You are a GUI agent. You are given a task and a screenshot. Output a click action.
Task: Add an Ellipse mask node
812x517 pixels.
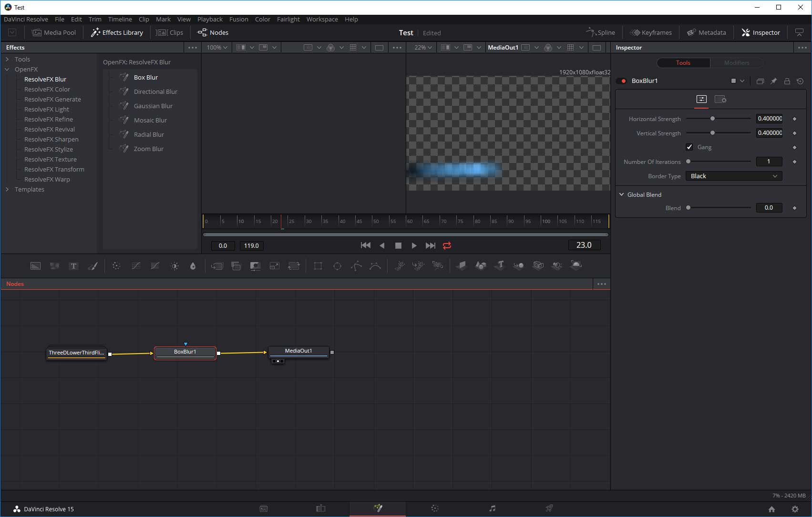point(337,266)
